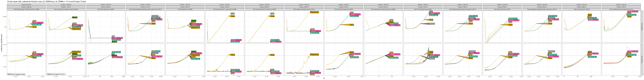Screen dimensions: 644x80
Task: Click the x-axis title "N"
Action: (324, 78)
